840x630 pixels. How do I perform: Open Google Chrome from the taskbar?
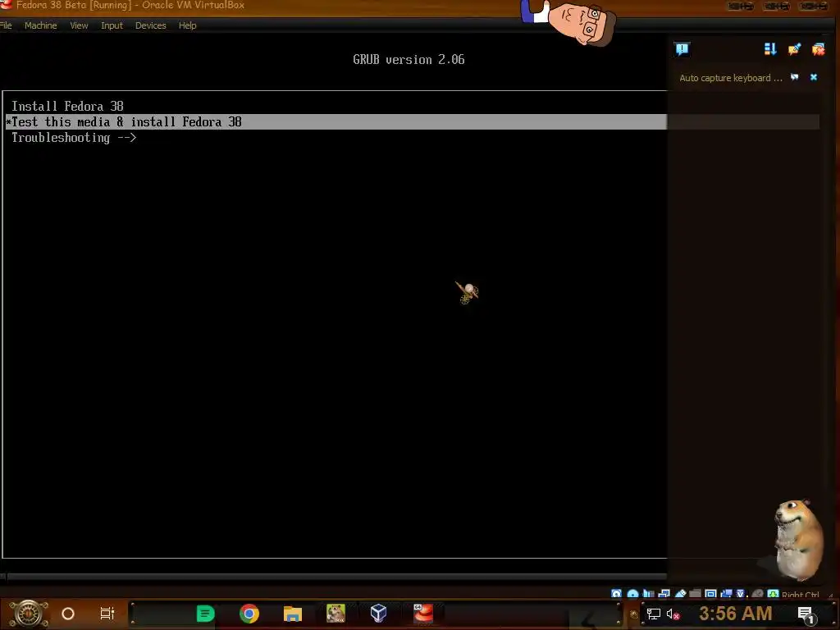(x=249, y=614)
